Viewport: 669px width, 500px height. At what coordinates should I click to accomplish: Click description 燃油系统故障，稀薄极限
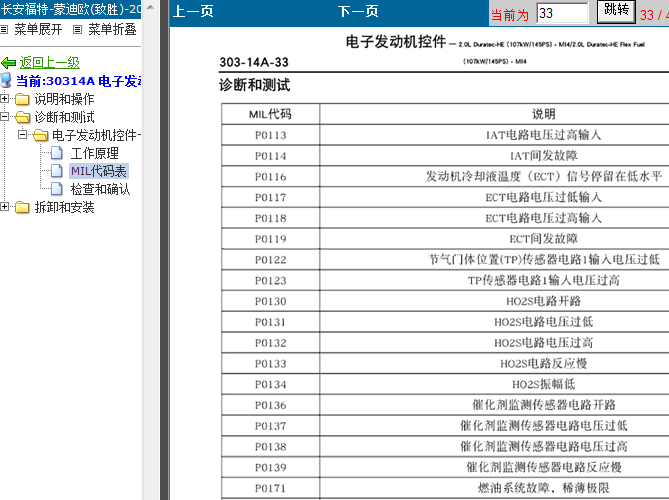pyautogui.click(x=543, y=488)
